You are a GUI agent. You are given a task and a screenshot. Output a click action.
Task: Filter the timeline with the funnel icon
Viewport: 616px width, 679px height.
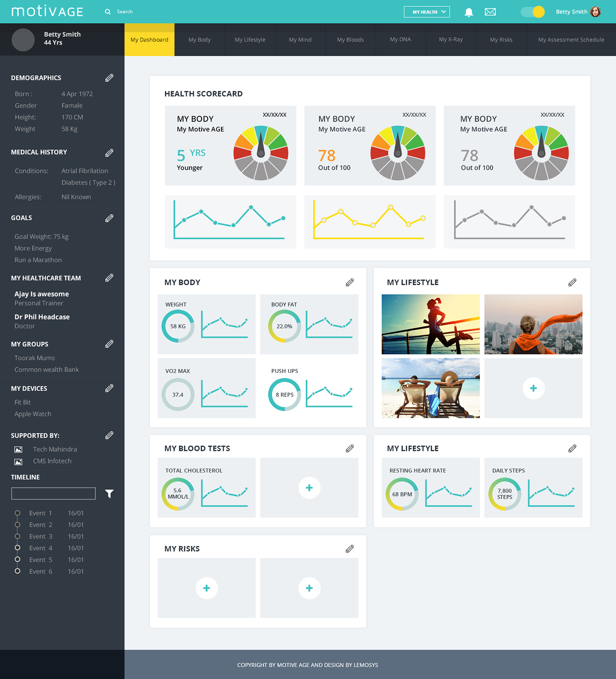click(109, 494)
